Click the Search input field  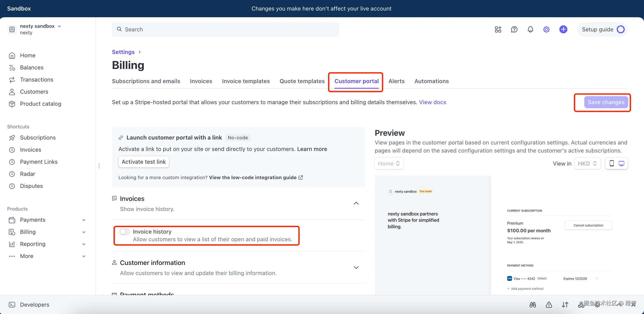(225, 30)
